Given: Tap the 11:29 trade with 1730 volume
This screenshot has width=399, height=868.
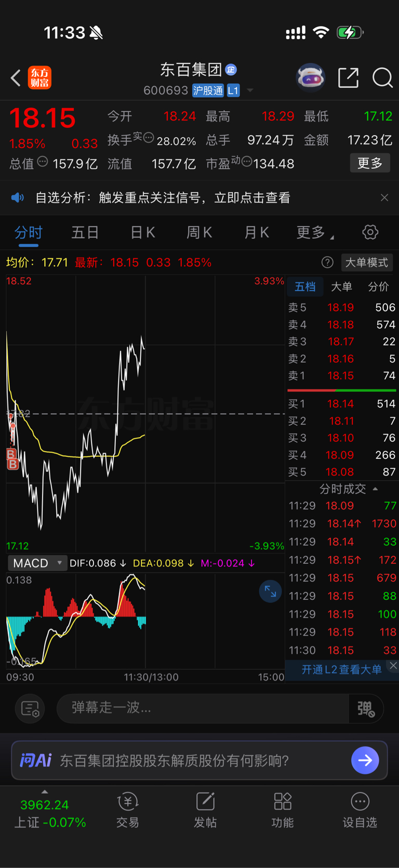Looking at the screenshot, I should [342, 523].
